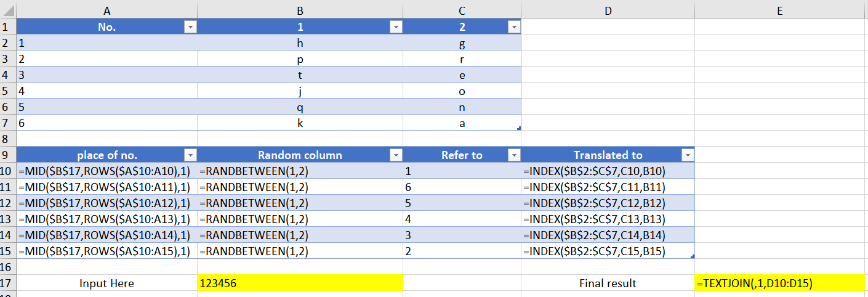This screenshot has width=868, height=297.
Task: Select column E header
Action: [x=780, y=10]
